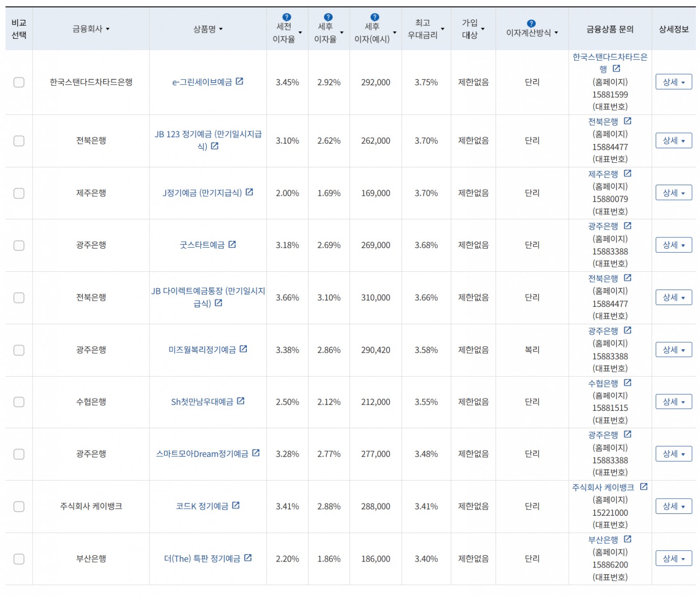
Task: Check compare box for e-그린세이브예금 row
Action: [19, 82]
